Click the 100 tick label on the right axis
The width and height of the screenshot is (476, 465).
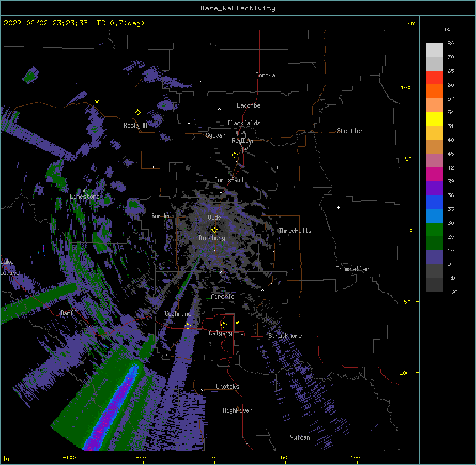pos(405,88)
